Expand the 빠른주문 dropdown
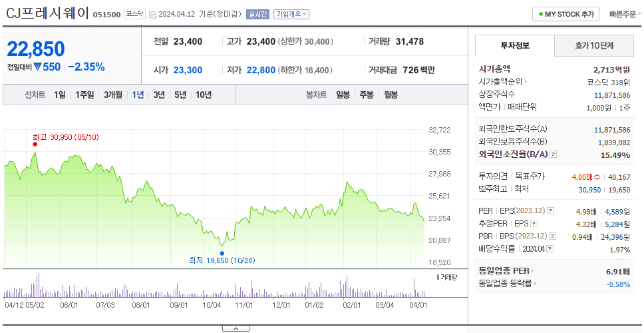This screenshot has height=333, width=644. tap(625, 15)
